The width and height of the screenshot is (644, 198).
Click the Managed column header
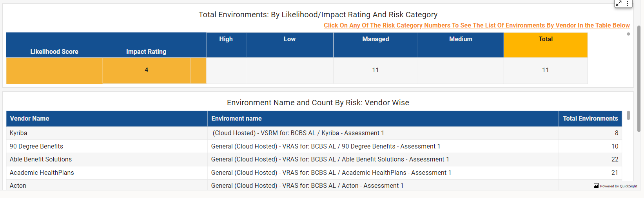tap(376, 45)
